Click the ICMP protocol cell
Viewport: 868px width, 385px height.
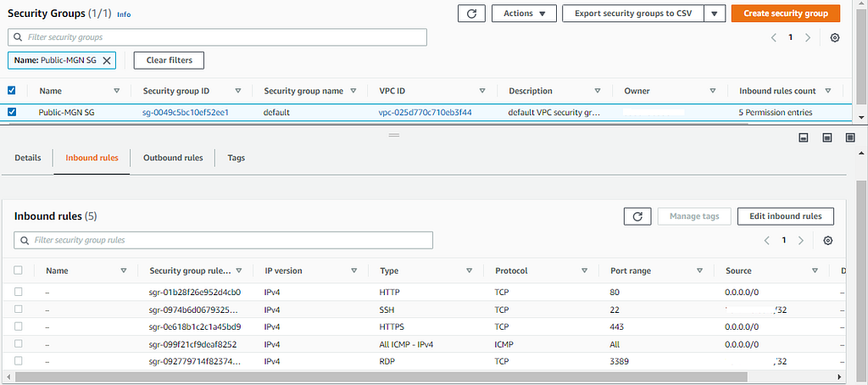[504, 344]
